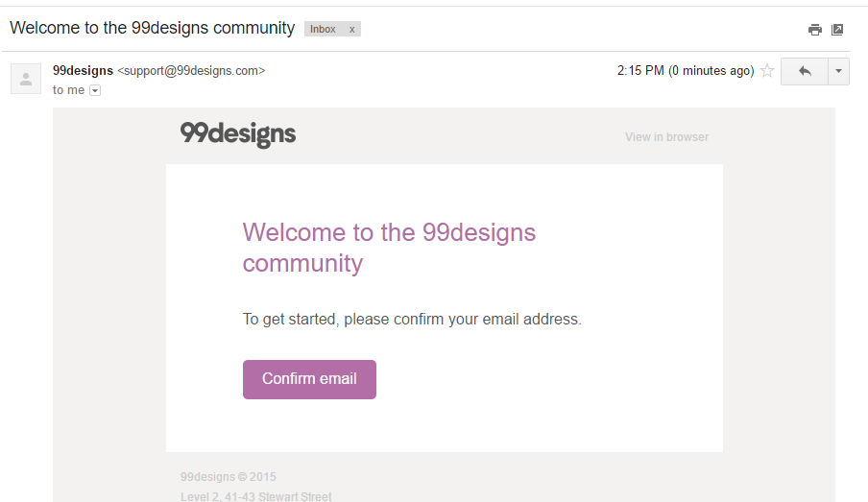Open the More options arrow beside Reply

pyautogui.click(x=838, y=71)
